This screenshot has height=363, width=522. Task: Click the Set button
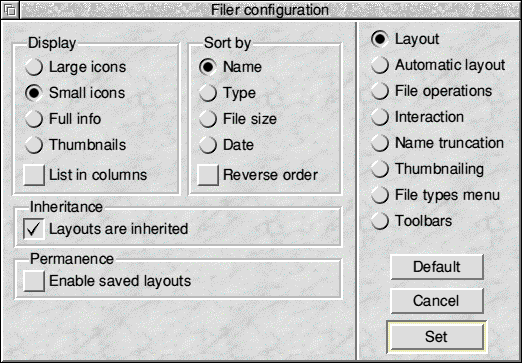[x=437, y=337]
